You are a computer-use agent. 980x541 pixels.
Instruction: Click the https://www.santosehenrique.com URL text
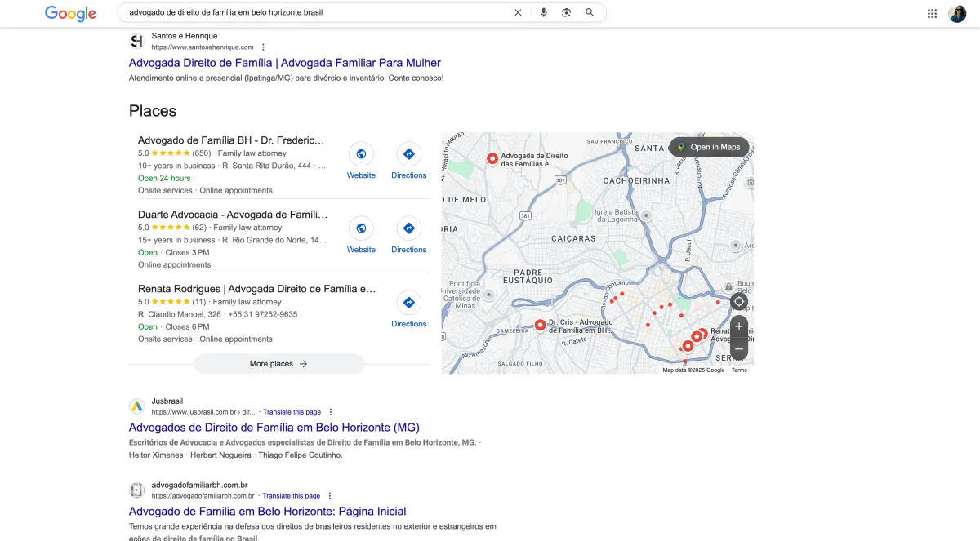coord(203,47)
